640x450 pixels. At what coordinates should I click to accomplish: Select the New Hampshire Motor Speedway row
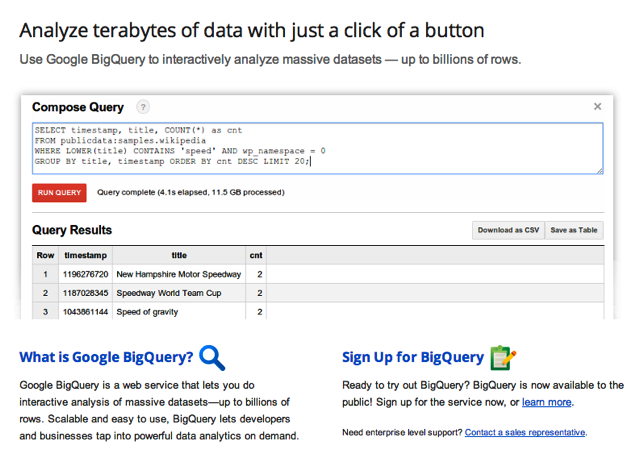pyautogui.click(x=318, y=274)
